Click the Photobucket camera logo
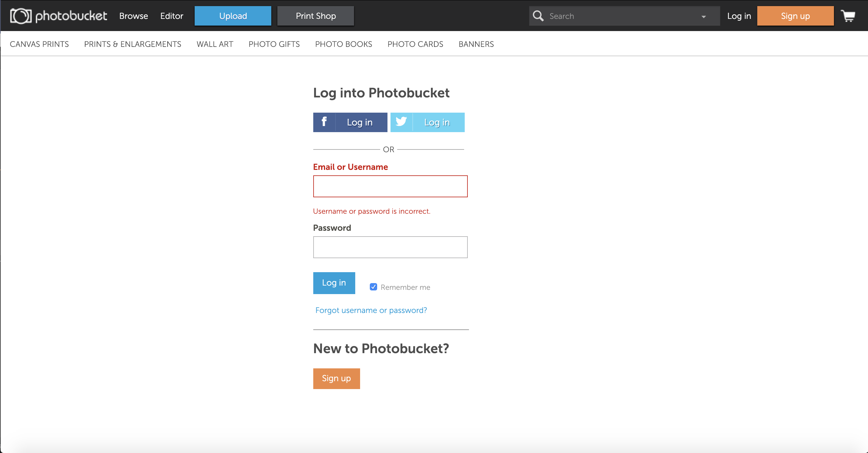868x453 pixels. click(21, 16)
